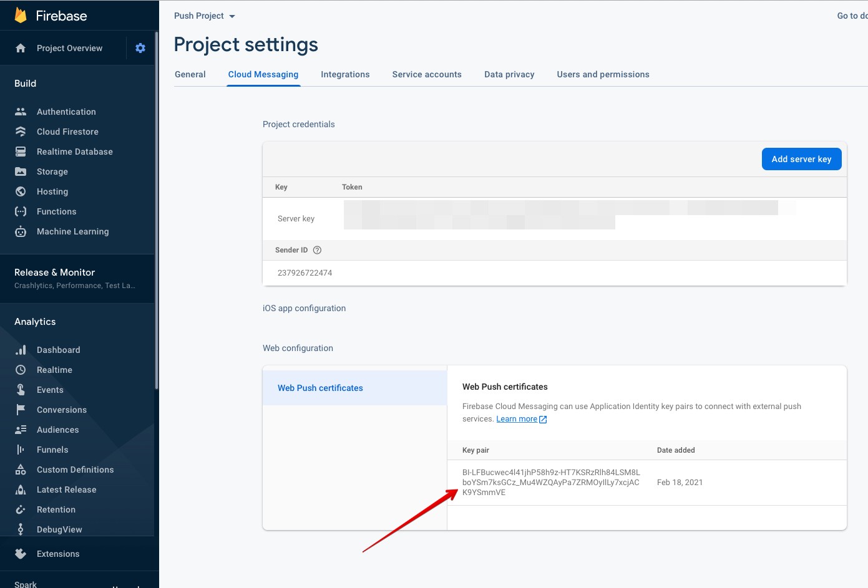The height and width of the screenshot is (588, 868).
Task: Select Web Push certificates side item
Action: pyautogui.click(x=354, y=388)
